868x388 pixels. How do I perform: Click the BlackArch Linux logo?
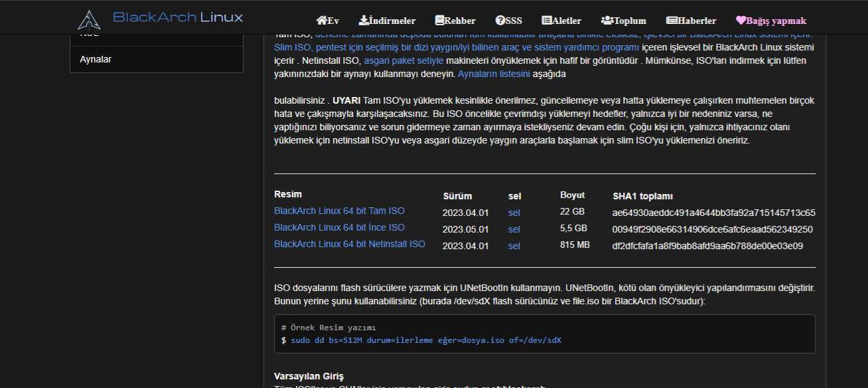point(89,19)
